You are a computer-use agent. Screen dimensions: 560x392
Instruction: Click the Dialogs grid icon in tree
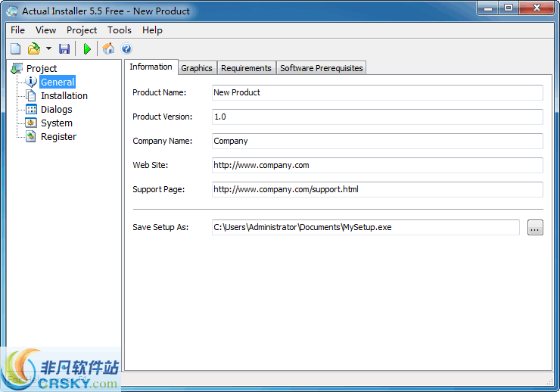tap(31, 109)
